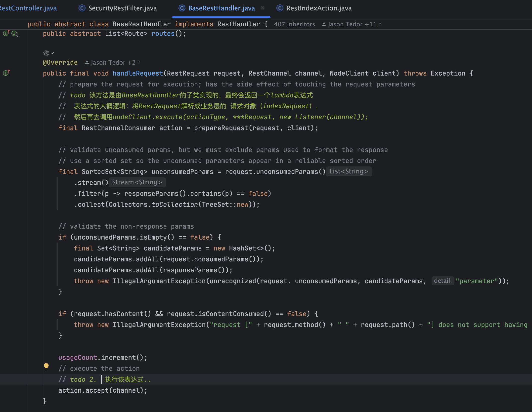Click the Jason Tedor +11 author hint

pyautogui.click(x=352, y=24)
